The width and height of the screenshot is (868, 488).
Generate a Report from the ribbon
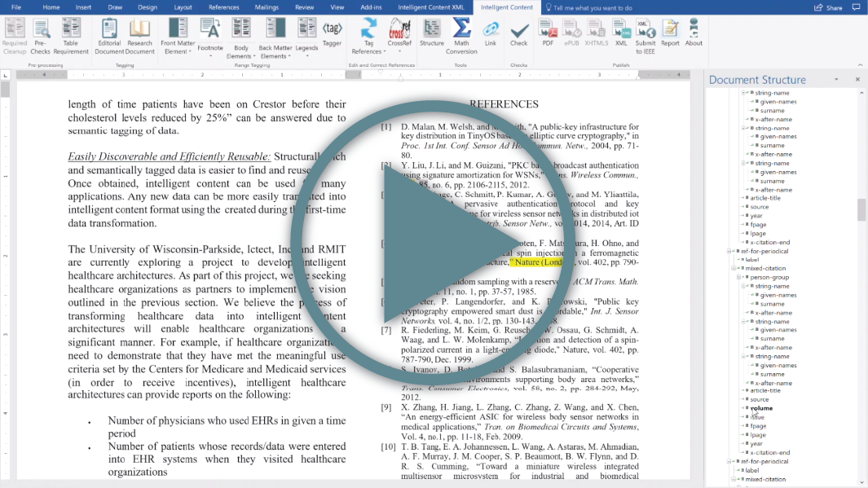(670, 33)
